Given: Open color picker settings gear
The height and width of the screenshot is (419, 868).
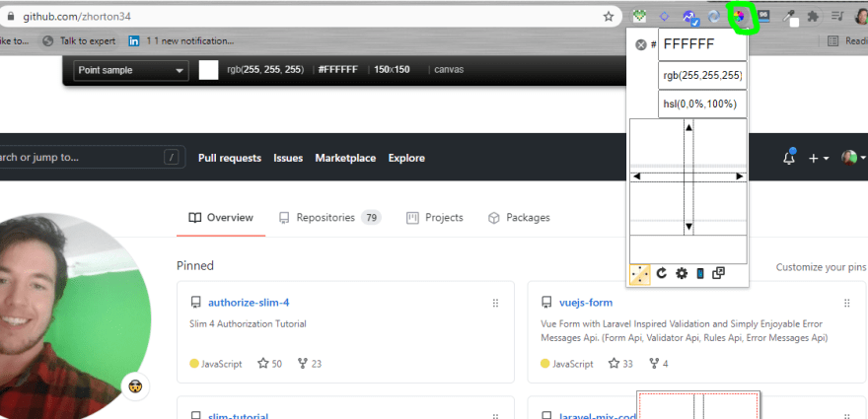Looking at the screenshot, I should pos(682,273).
